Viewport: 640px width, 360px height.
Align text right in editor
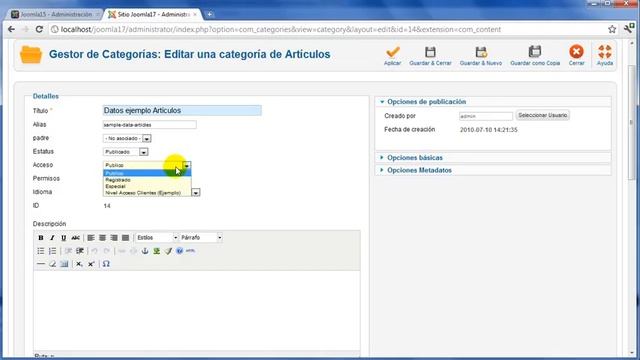coord(114,238)
